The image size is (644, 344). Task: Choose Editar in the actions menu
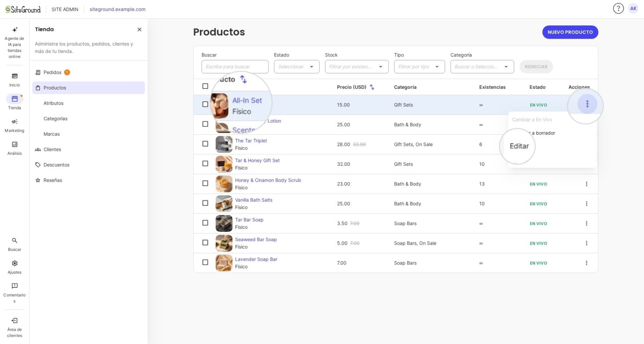[x=519, y=146]
